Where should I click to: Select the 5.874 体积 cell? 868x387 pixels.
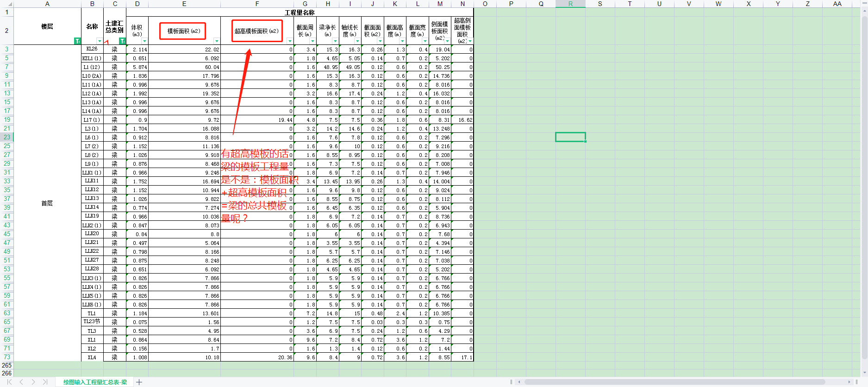(137, 67)
